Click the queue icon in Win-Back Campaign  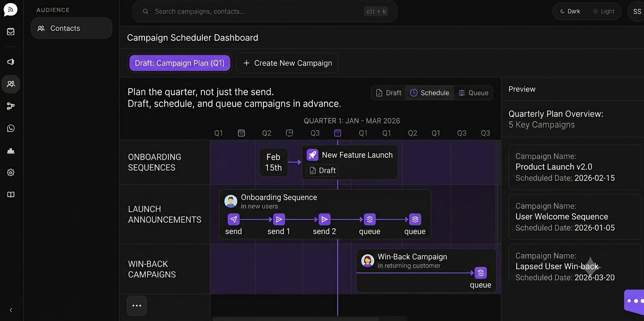pyautogui.click(x=480, y=273)
